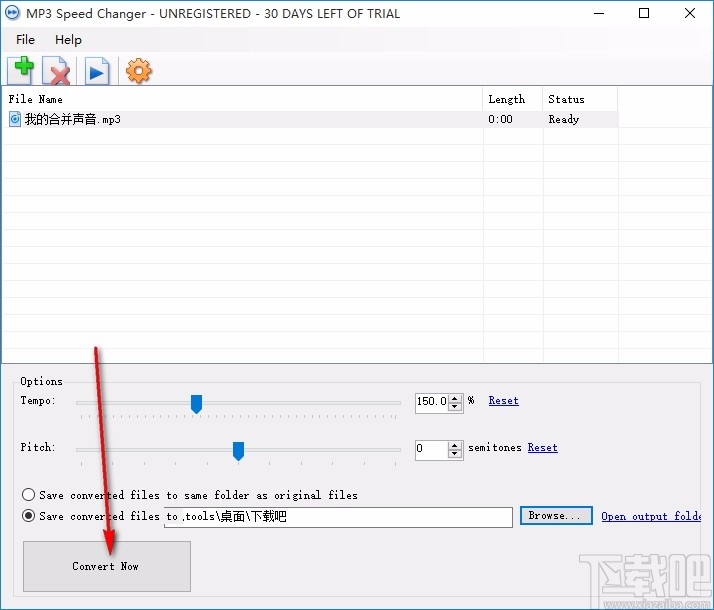Close the MP3 Speed Changer window

coord(690,13)
